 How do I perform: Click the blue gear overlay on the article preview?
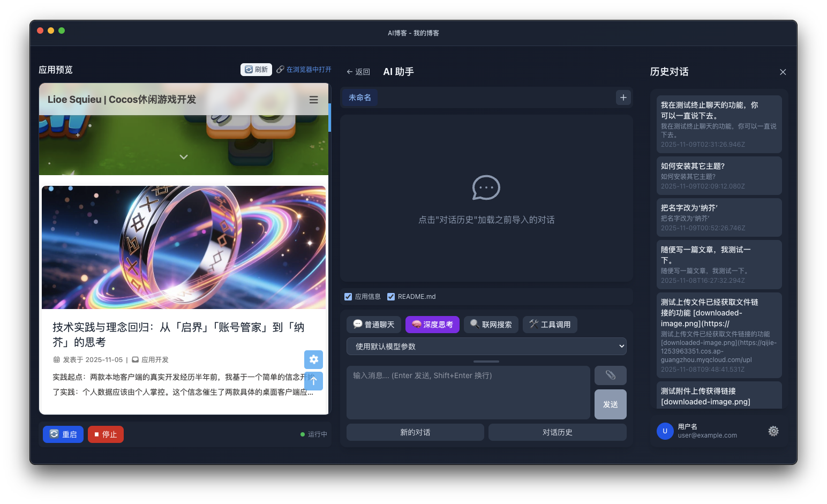pyautogui.click(x=313, y=359)
